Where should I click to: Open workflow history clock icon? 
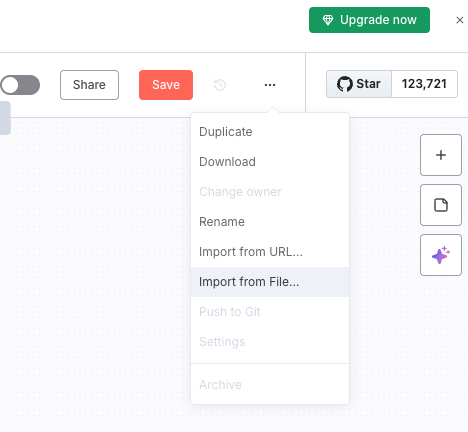tap(220, 85)
